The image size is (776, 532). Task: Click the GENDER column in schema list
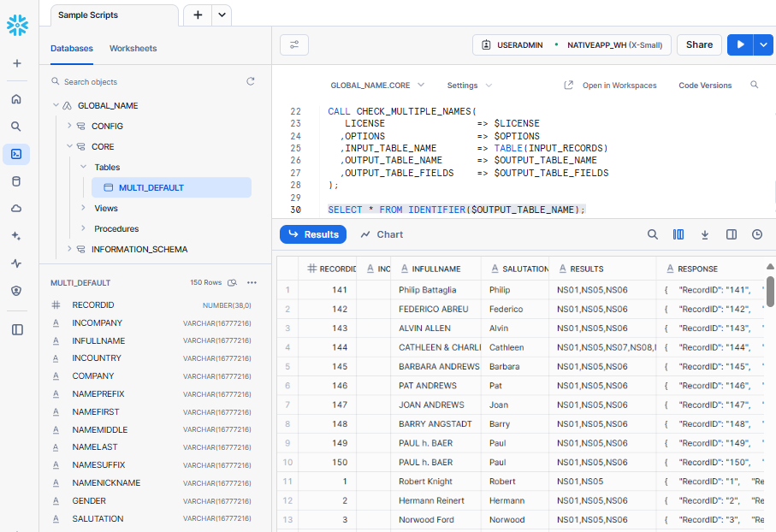151,501
